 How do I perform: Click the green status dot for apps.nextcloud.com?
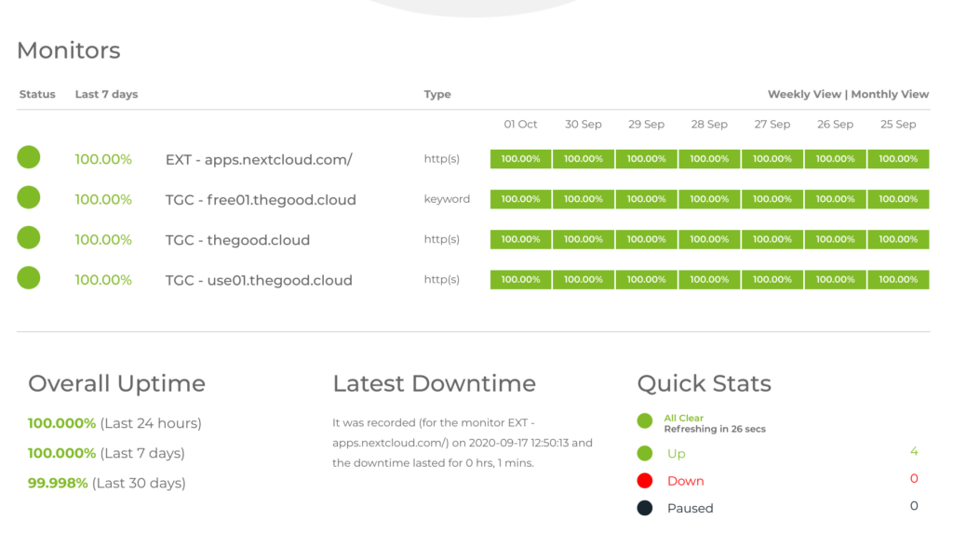pyautogui.click(x=29, y=157)
